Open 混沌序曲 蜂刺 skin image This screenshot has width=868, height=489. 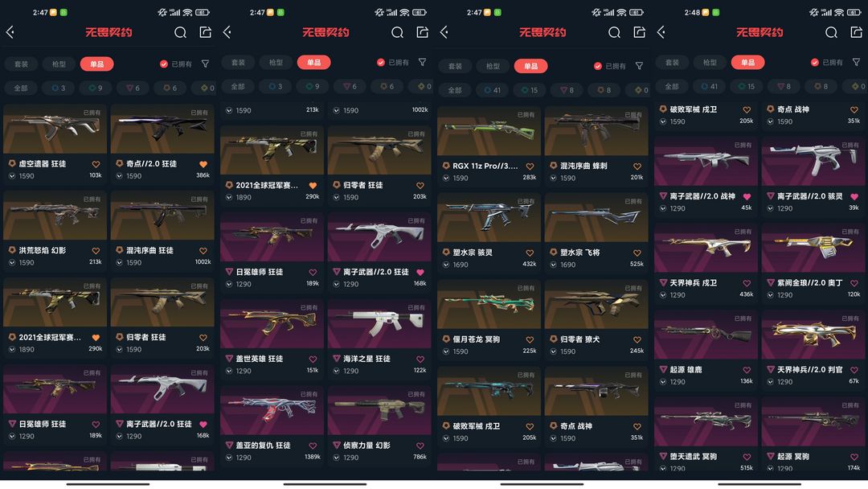coord(596,132)
